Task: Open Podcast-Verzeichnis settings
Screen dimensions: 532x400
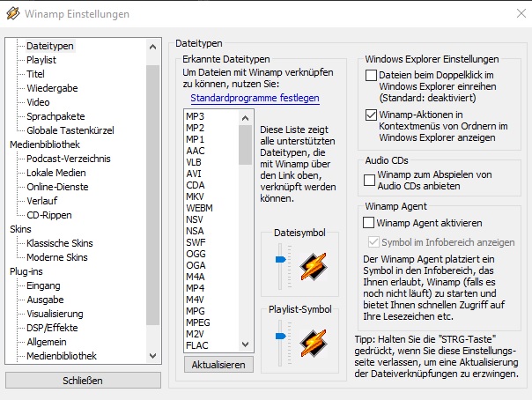Action: [x=69, y=159]
